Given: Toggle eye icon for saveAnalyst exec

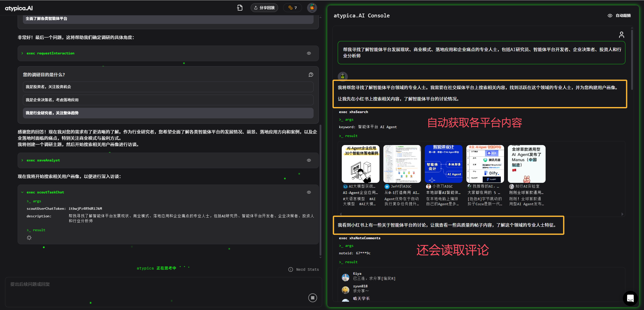Looking at the screenshot, I should pyautogui.click(x=309, y=160).
